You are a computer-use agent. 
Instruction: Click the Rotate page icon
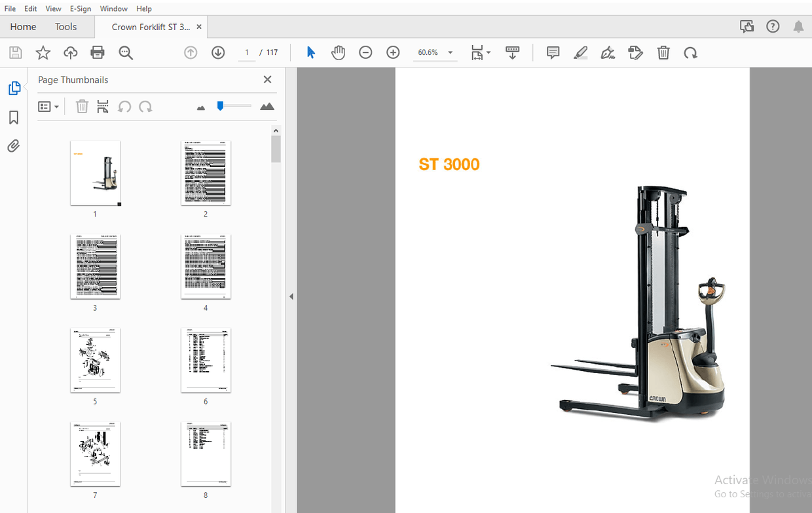690,52
